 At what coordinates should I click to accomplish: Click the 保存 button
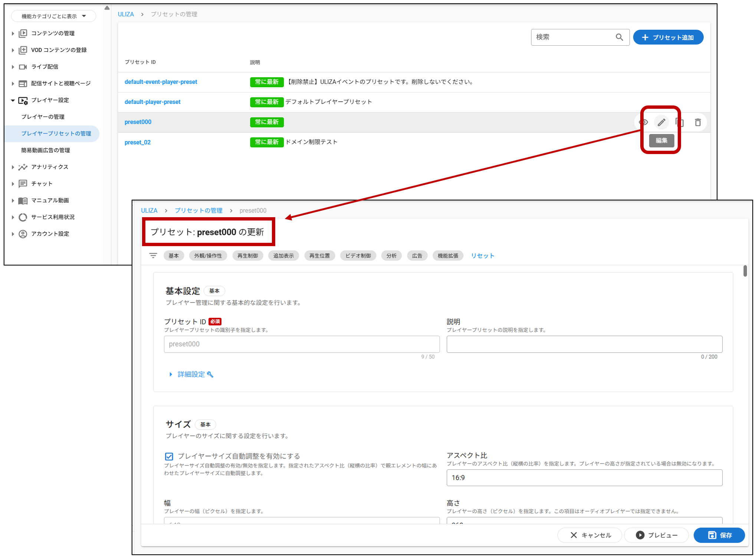[719, 535]
